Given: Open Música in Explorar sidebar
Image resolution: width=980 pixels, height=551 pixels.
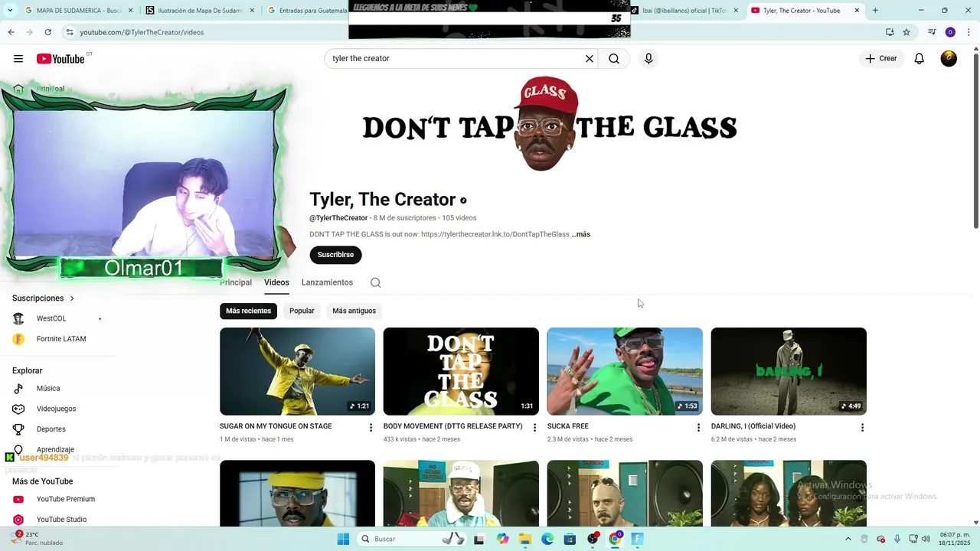Looking at the screenshot, I should pyautogui.click(x=48, y=388).
